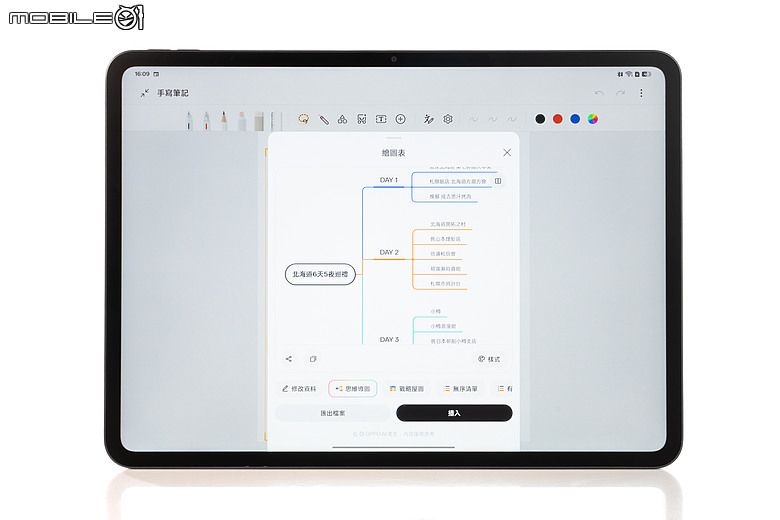This screenshot has height=520, width=780.
Task: Tap 修改資料 to edit data
Action: 299,389
